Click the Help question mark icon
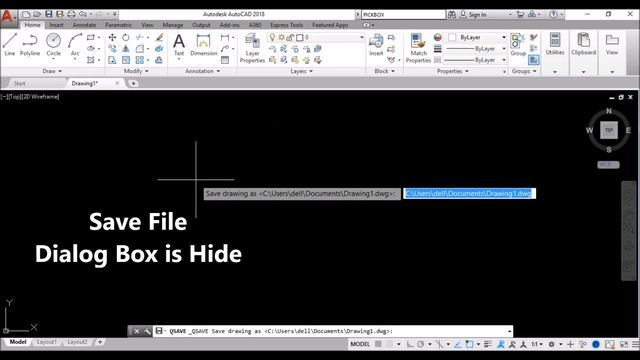Image resolution: width=640 pixels, height=360 pixels. pyautogui.click(x=553, y=14)
